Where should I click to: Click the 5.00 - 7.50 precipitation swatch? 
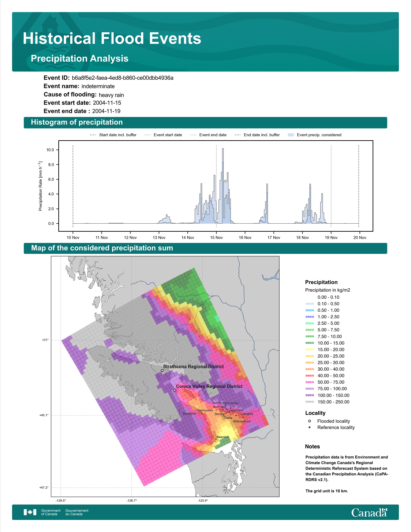point(309,330)
